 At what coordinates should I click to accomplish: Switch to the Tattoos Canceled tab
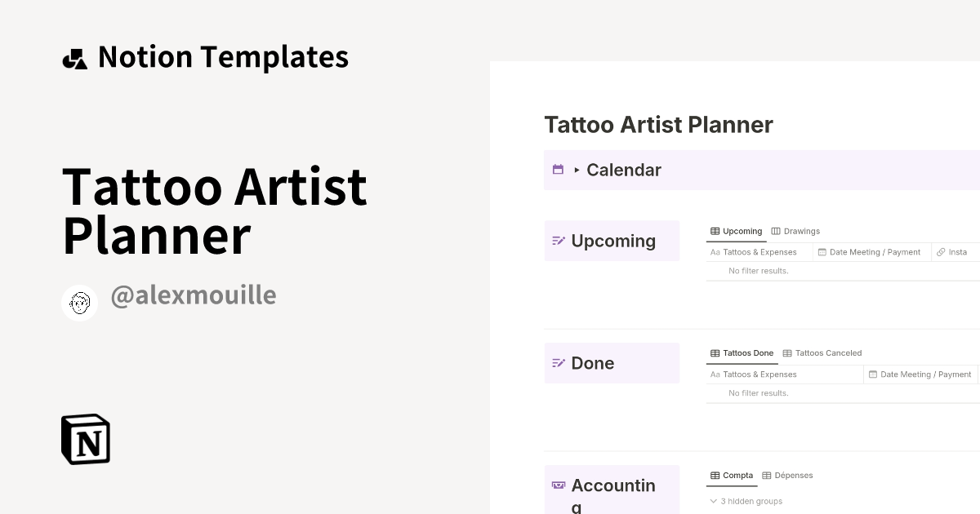(x=822, y=353)
